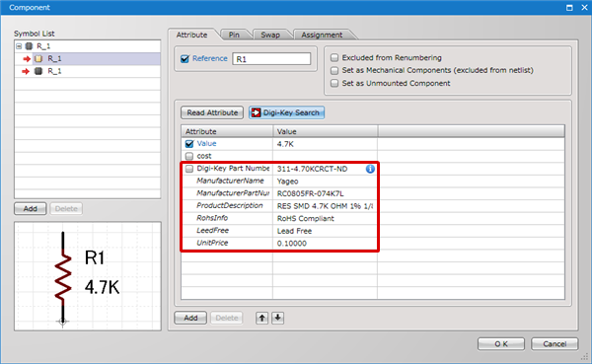Image resolution: width=592 pixels, height=364 pixels.
Task: Click the info icon beside Digi-Key part number
Action: click(370, 169)
